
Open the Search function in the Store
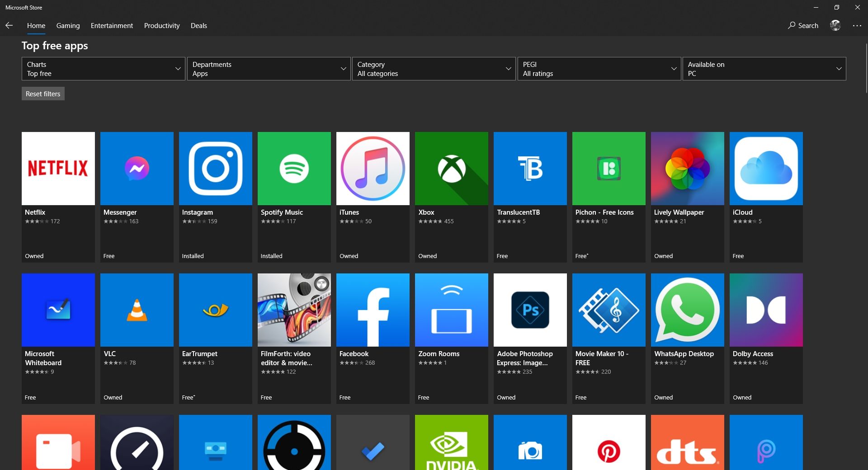802,26
